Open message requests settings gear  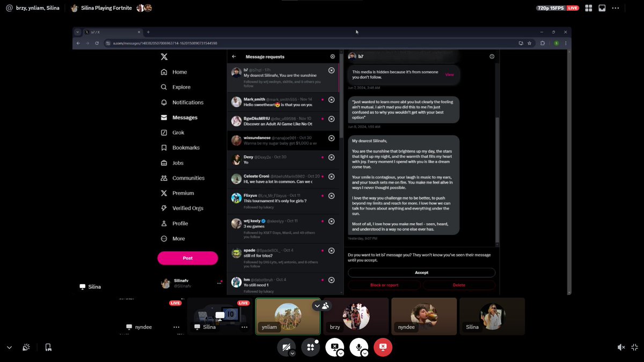333,56
